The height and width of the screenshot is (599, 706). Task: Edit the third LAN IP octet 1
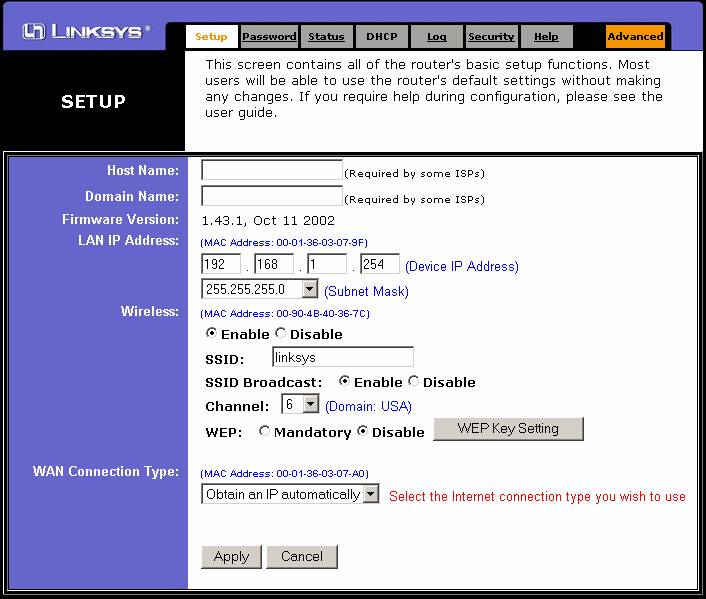(327, 263)
